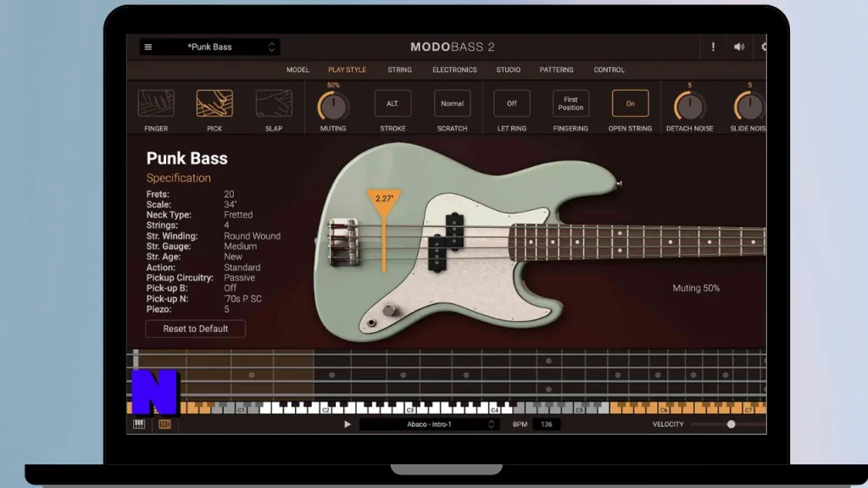Click the Detach Noise knob
Screen dimensions: 868x488
coord(690,106)
